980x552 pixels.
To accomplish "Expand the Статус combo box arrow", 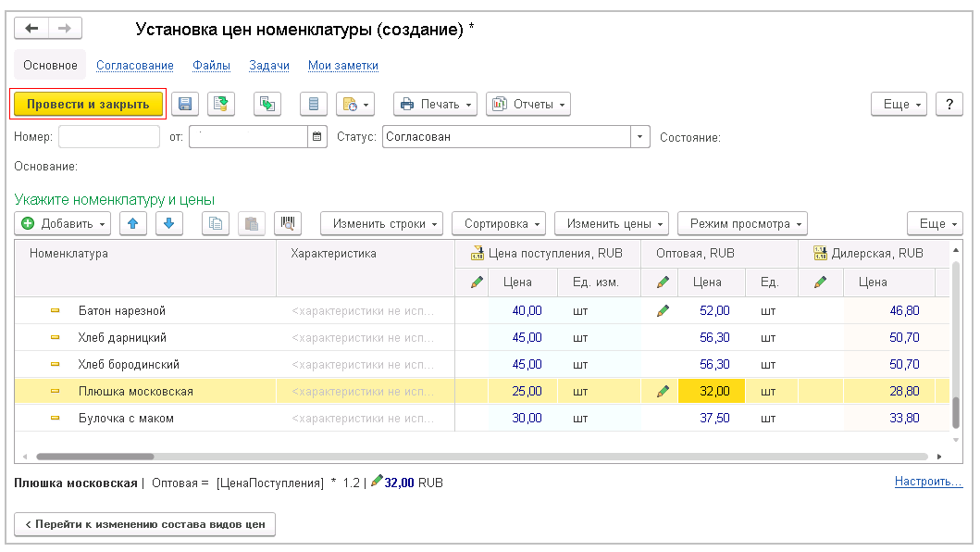I will (640, 136).
